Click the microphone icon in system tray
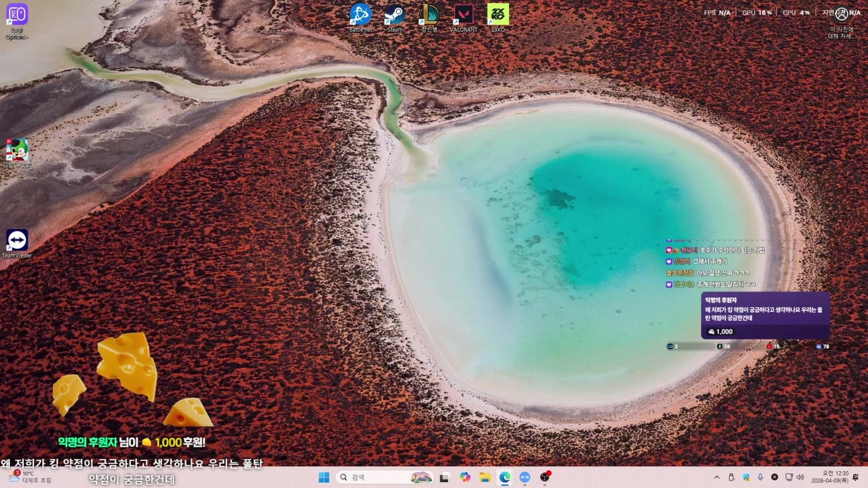 pyautogui.click(x=760, y=477)
